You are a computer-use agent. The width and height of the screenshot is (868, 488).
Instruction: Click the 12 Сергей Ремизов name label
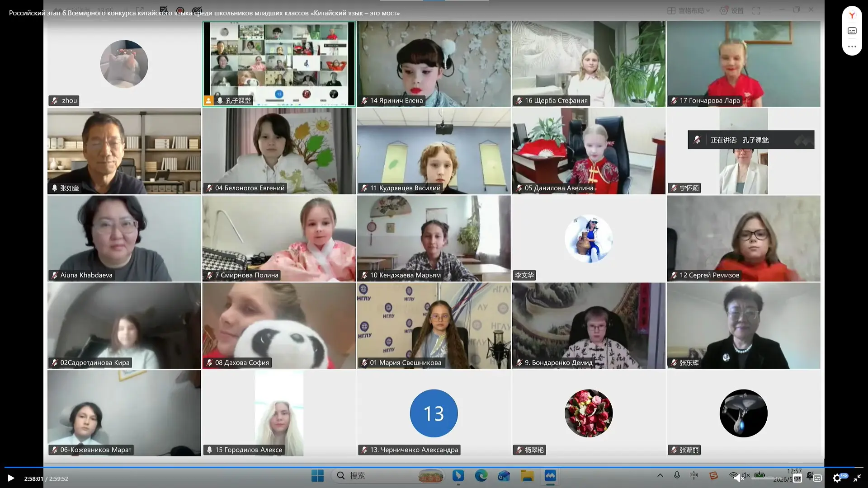pyautogui.click(x=705, y=275)
